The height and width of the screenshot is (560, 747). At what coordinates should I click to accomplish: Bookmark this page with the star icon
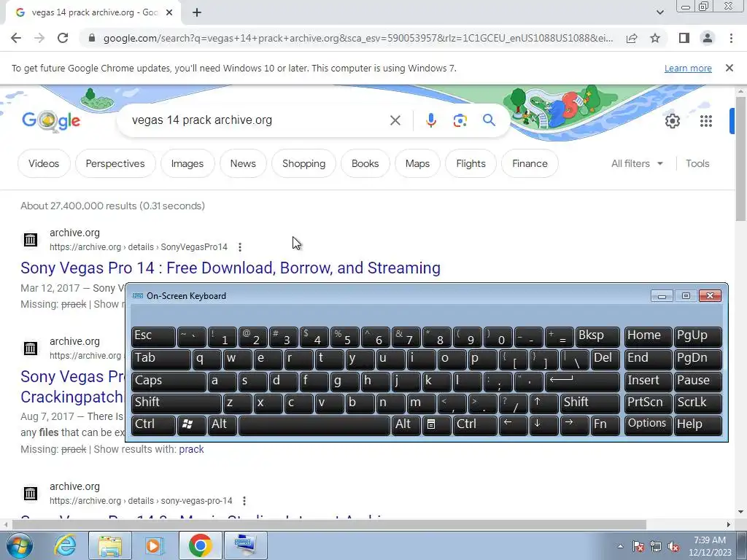tap(655, 38)
